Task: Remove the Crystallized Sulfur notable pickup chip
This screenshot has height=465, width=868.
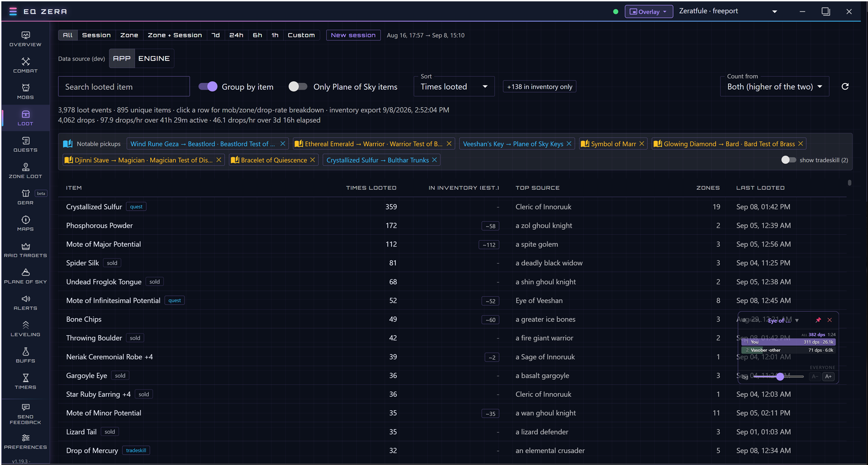Action: [434, 160]
